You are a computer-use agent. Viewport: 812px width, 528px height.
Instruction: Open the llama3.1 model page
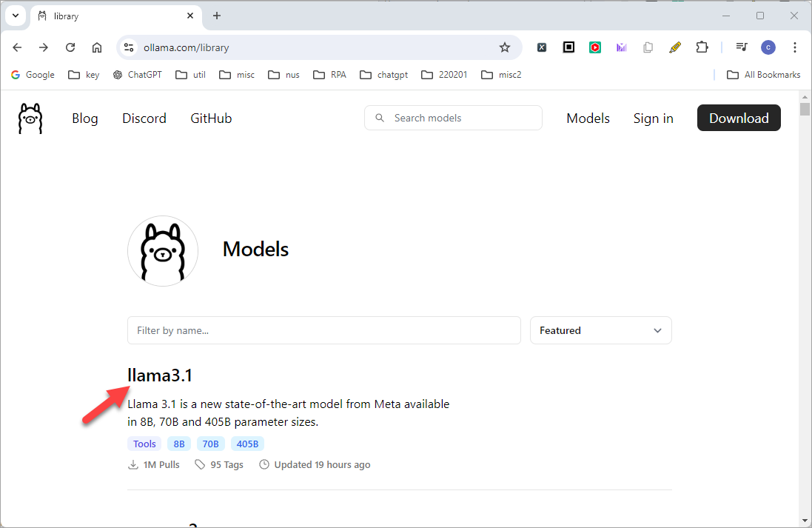pyautogui.click(x=159, y=375)
